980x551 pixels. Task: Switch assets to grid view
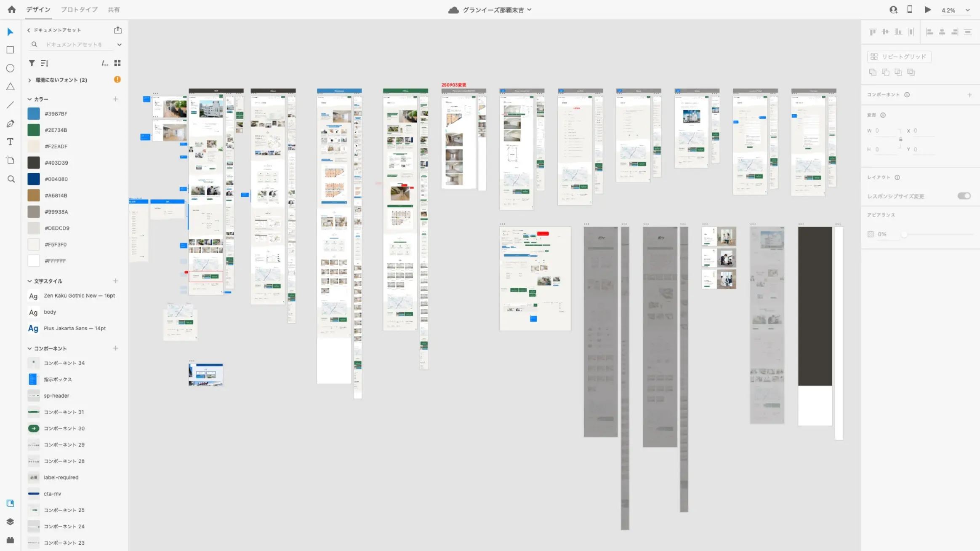pos(117,63)
